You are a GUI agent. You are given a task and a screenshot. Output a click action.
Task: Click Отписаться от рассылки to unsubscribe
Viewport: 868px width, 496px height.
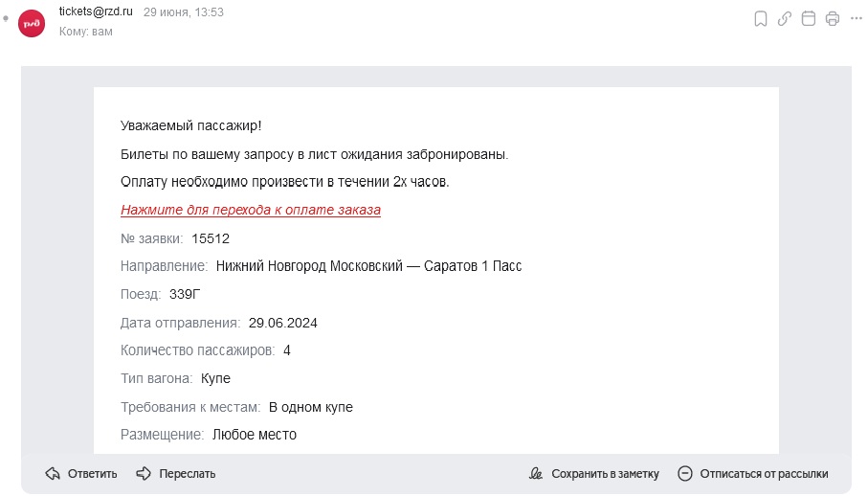[753, 473]
